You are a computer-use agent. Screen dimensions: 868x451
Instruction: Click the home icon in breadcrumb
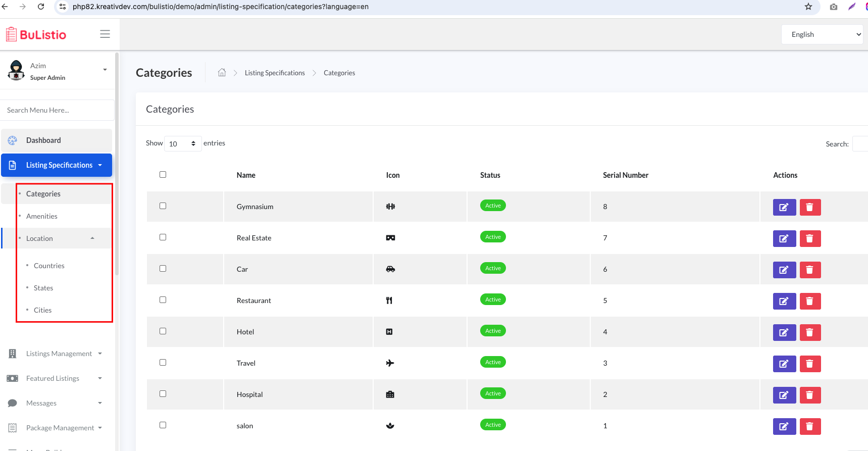coord(222,73)
